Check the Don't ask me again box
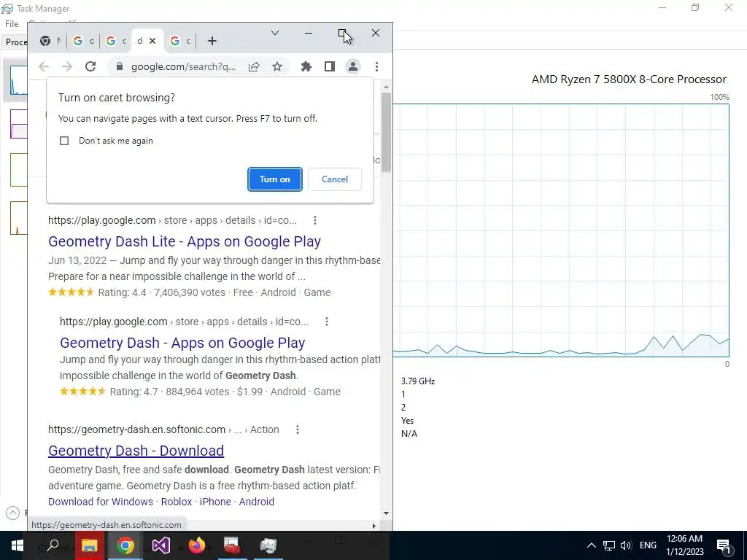 point(64,141)
